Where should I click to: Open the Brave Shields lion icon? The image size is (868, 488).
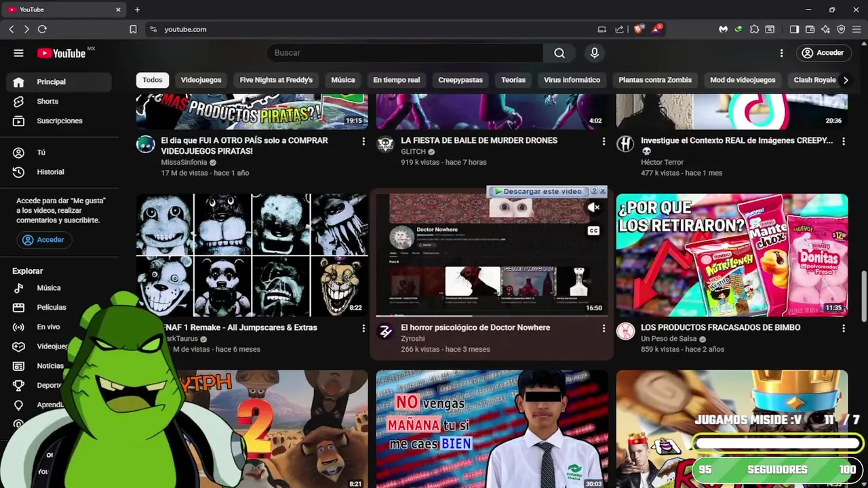(638, 29)
